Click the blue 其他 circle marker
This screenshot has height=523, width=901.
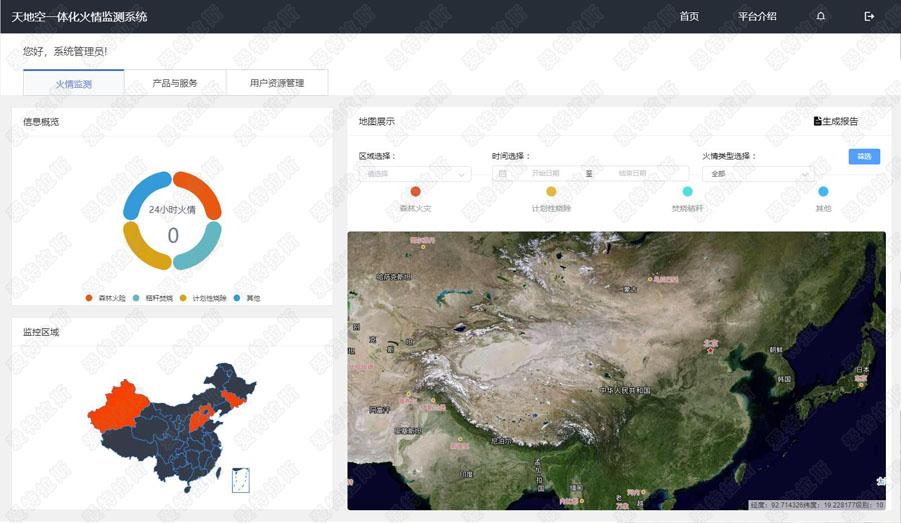(x=823, y=191)
